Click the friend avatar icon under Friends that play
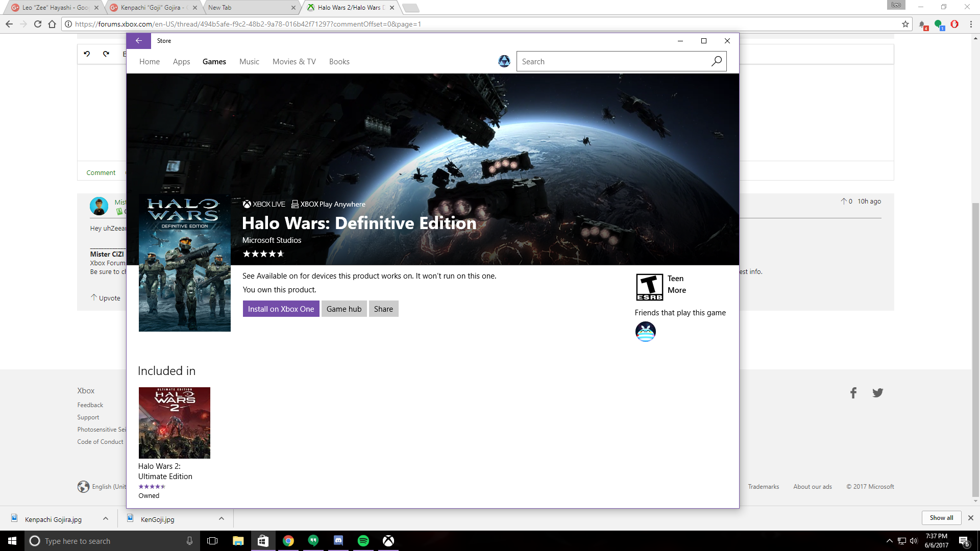 [645, 331]
